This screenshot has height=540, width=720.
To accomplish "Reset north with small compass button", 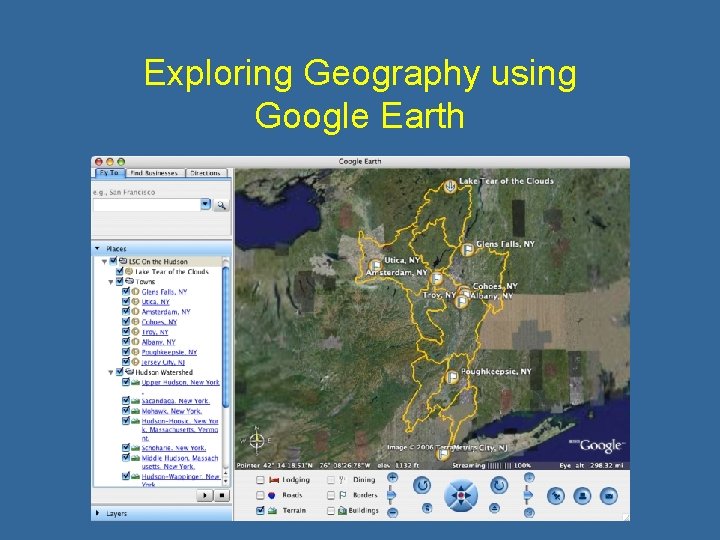I will click(427, 508).
